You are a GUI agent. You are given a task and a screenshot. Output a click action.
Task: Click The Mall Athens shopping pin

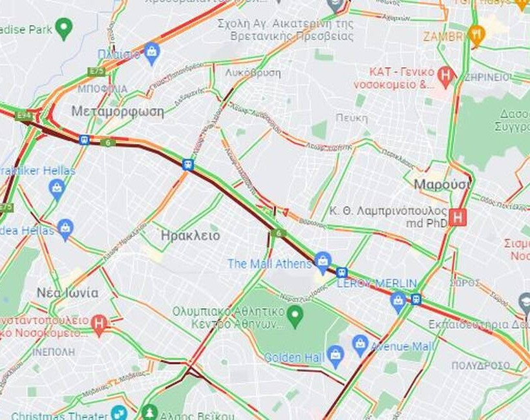[x=323, y=262]
